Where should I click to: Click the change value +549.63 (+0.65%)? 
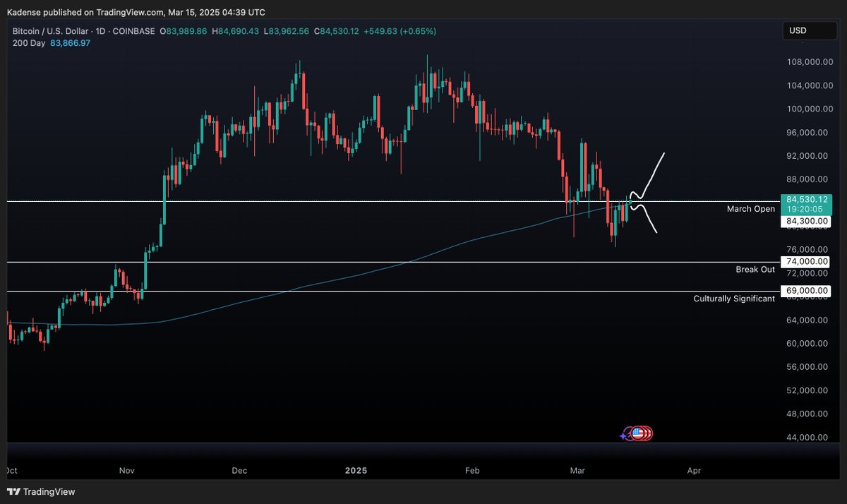pyautogui.click(x=400, y=31)
